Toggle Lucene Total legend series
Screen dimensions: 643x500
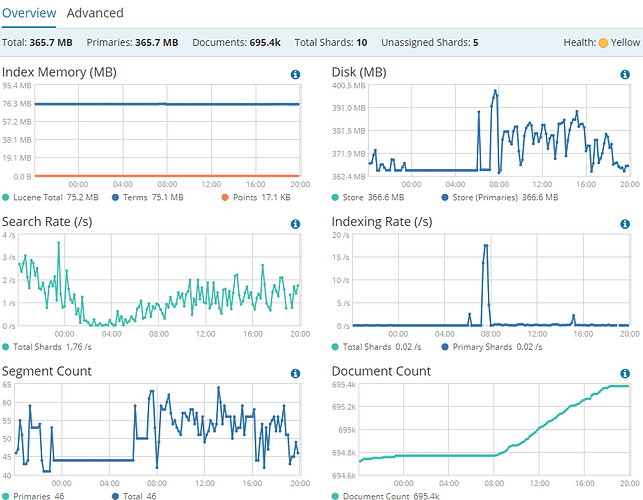[x=50, y=197]
